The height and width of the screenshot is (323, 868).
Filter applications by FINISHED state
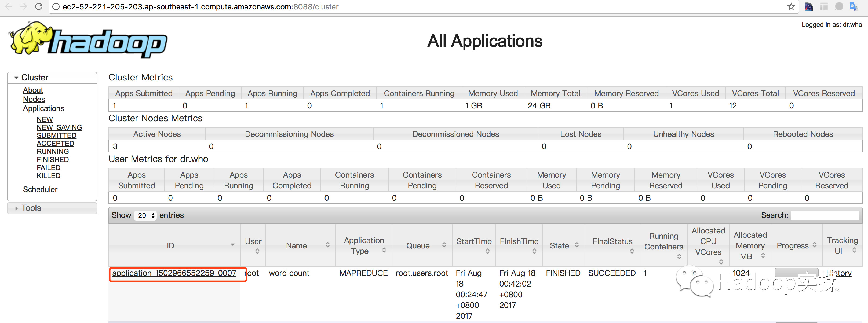pos(53,160)
